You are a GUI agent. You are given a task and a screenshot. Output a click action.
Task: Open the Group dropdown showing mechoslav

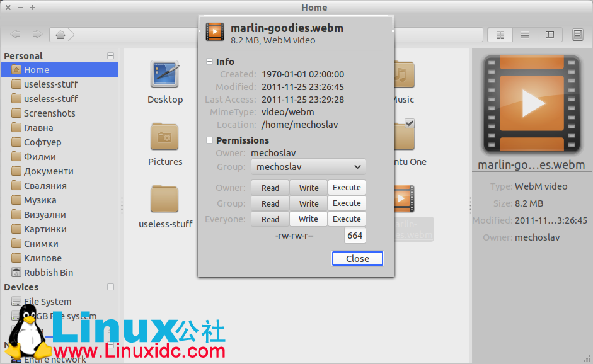[x=308, y=167]
